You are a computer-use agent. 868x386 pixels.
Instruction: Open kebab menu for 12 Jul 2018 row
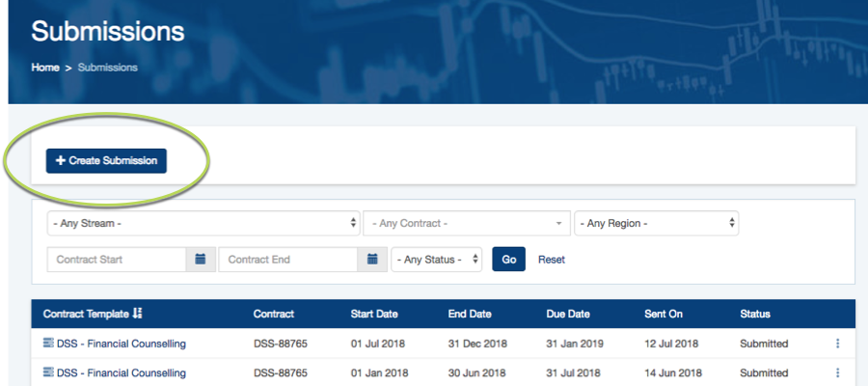pos(837,344)
